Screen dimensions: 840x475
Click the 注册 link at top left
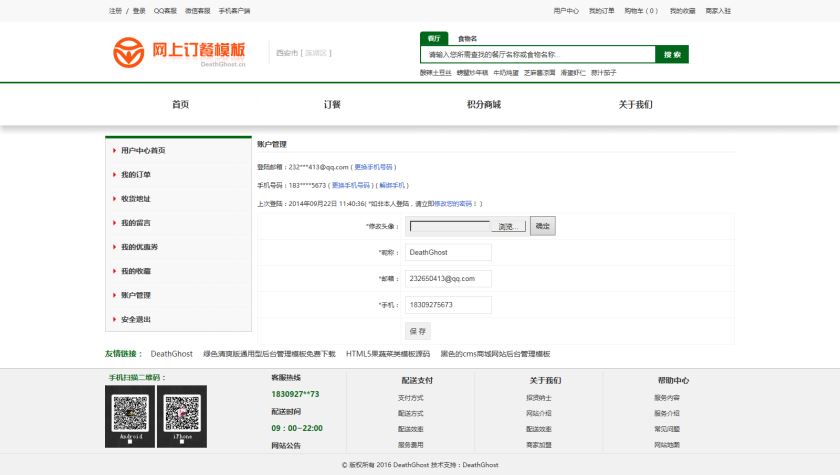115,11
